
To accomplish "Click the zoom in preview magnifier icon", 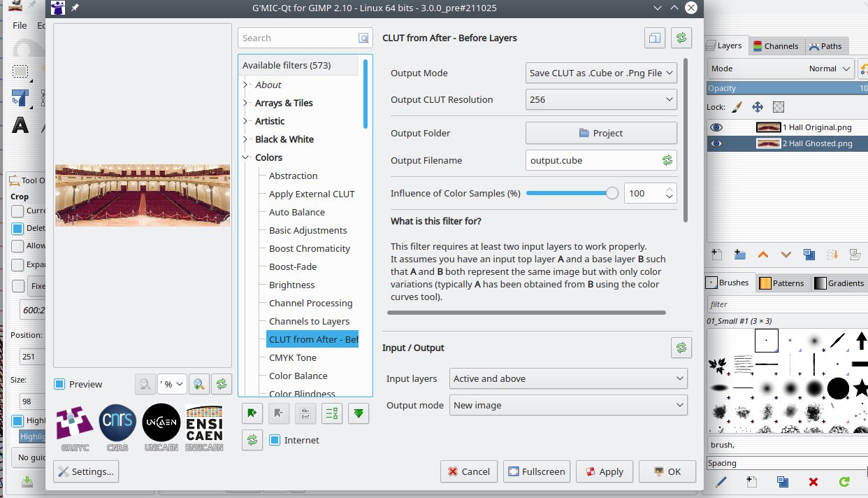I will [x=200, y=384].
